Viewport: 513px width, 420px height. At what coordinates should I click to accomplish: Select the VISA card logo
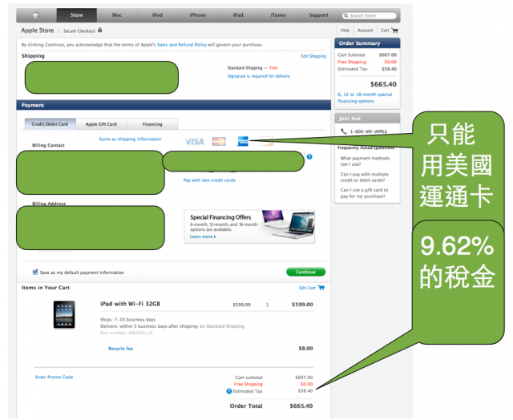click(194, 142)
